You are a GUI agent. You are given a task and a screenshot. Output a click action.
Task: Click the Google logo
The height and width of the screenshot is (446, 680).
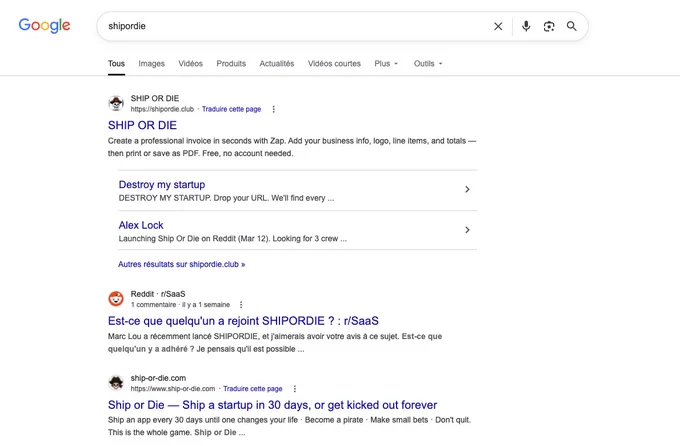tap(44, 26)
